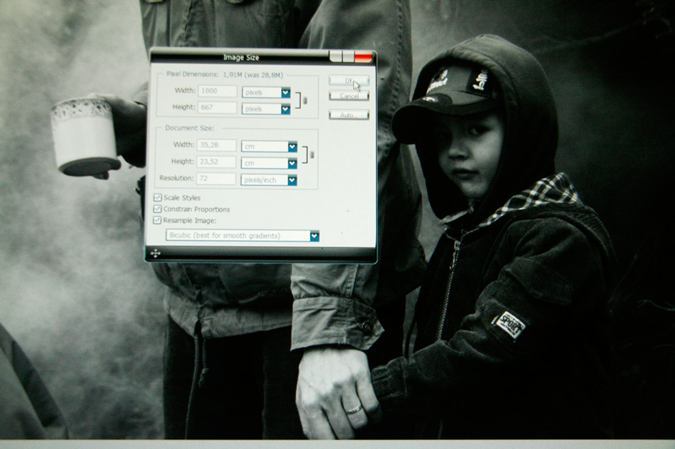Image resolution: width=675 pixels, height=449 pixels.
Task: Click the Pixel Dimensions 1,01M size label
Action: tap(253, 75)
